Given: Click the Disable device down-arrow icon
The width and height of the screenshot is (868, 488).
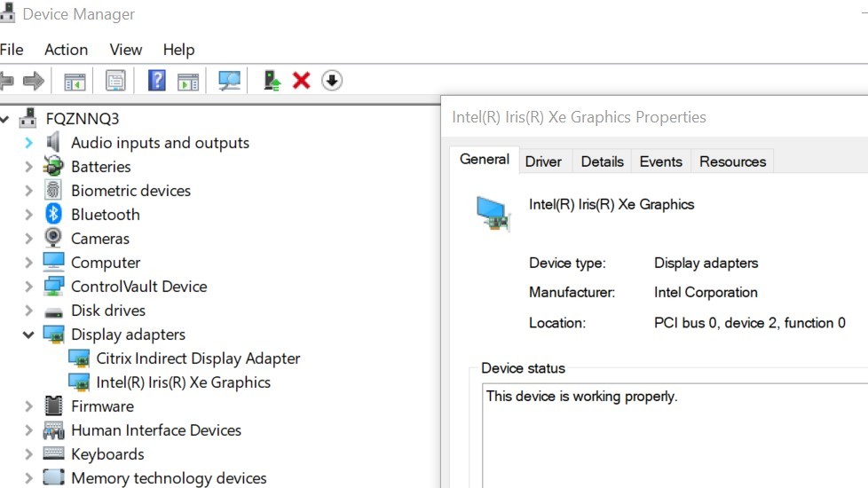Looking at the screenshot, I should [x=332, y=81].
